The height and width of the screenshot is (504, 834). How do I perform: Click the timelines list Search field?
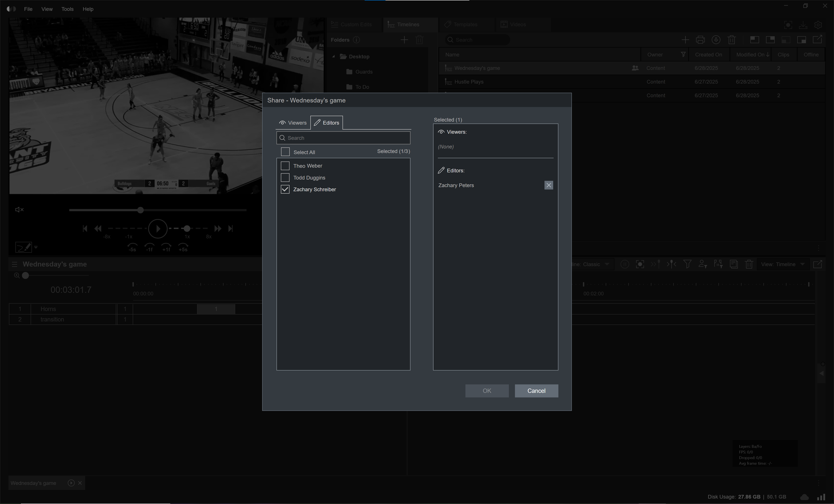(477, 40)
